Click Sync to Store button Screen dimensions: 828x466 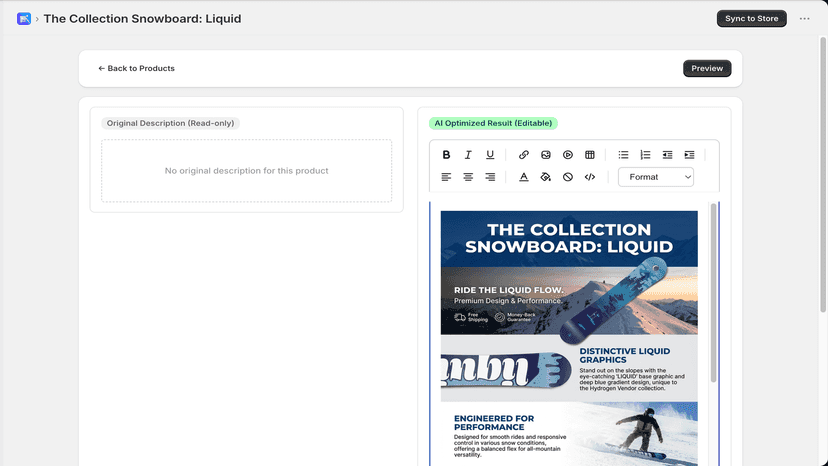751,18
